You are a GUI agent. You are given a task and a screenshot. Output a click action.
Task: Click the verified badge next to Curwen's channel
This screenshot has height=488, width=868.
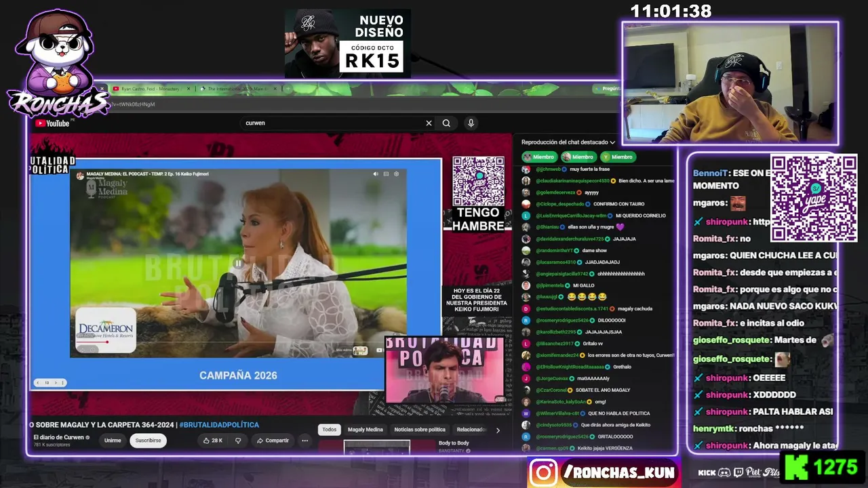coord(87,438)
